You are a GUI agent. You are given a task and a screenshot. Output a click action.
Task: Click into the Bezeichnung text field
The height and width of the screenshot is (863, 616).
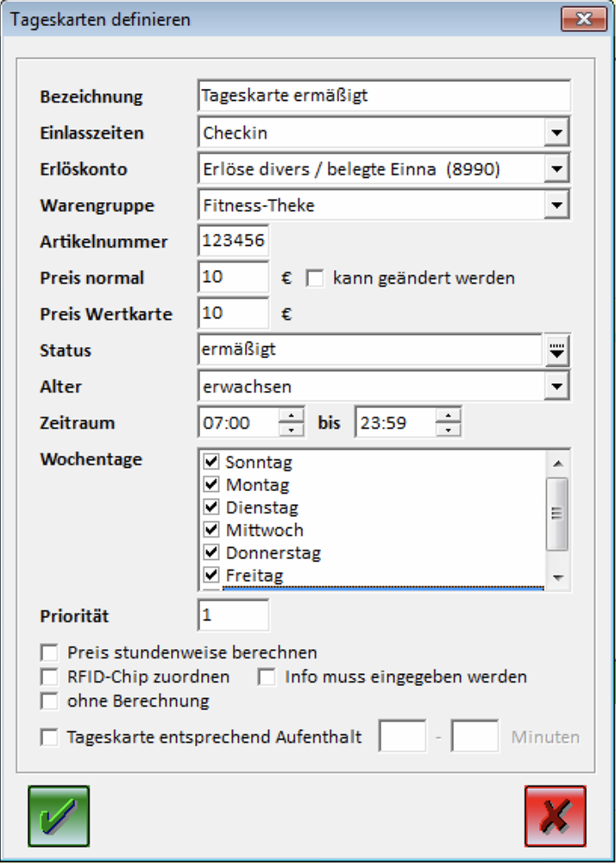pos(383,96)
